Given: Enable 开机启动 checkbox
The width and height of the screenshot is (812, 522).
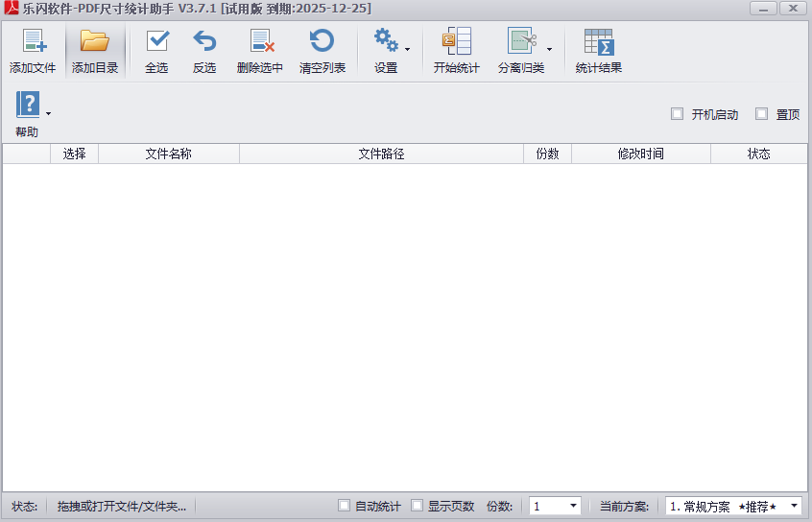Looking at the screenshot, I should click(677, 114).
